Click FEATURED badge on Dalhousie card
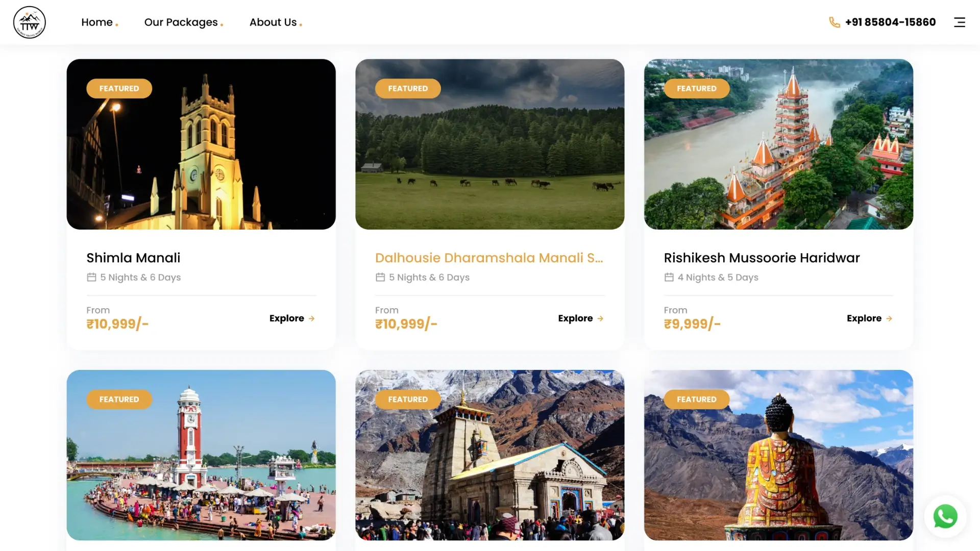This screenshot has height=551, width=980. (408, 88)
